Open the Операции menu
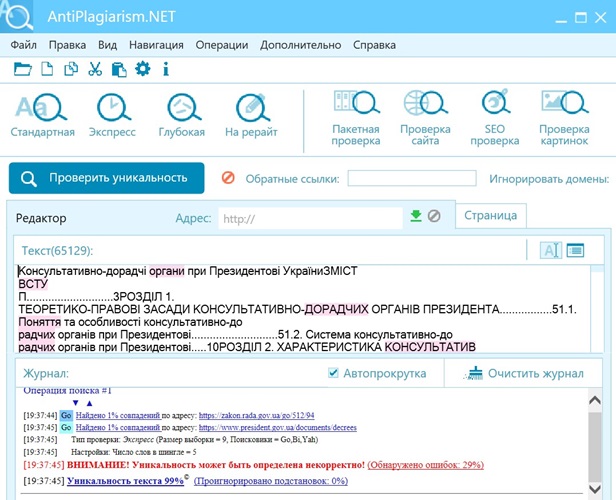Viewport: 616px width, 500px height. click(x=222, y=45)
